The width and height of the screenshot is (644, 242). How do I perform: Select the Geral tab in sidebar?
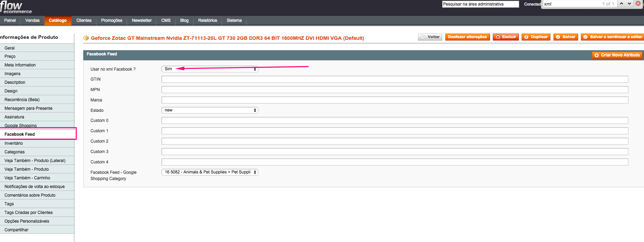click(x=37, y=48)
